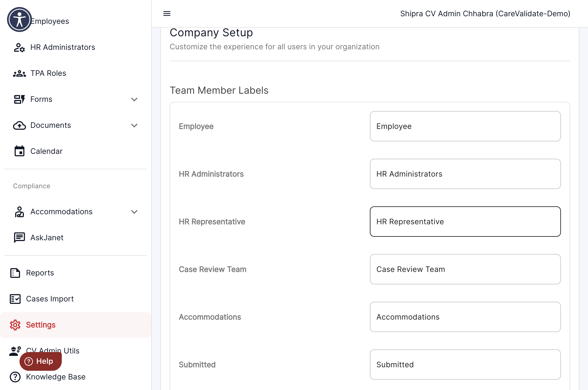Click the Accommodations person icon
The image size is (588, 390).
coord(19,212)
